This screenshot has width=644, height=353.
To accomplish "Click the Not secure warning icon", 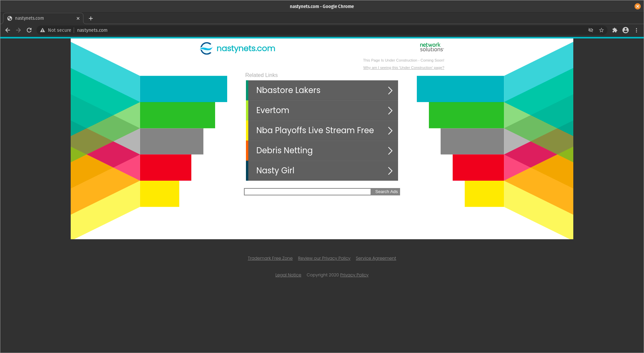I will click(x=43, y=30).
